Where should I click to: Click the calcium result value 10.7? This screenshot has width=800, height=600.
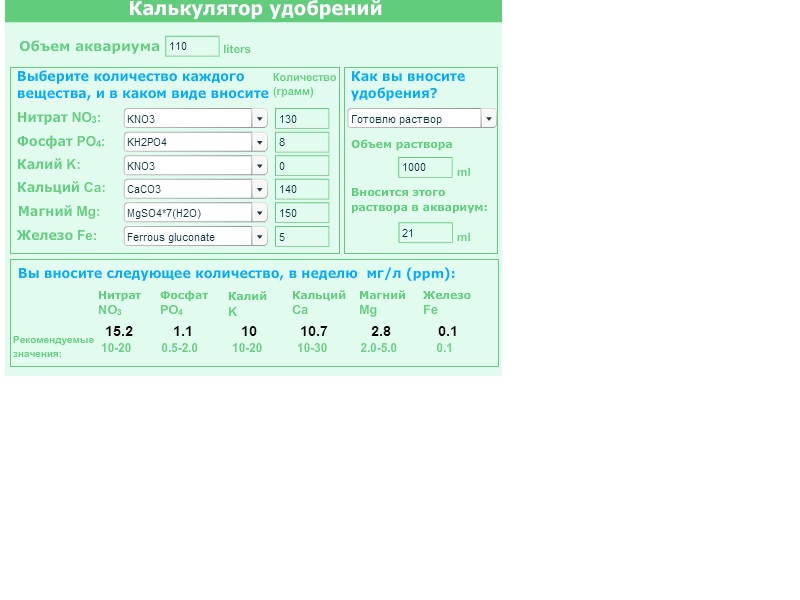[314, 331]
